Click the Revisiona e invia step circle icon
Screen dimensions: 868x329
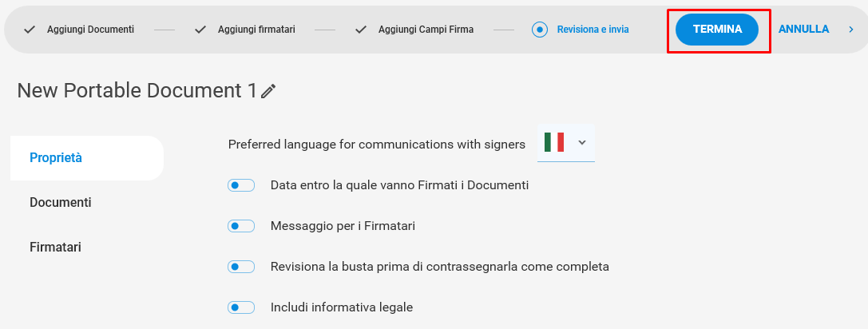click(x=540, y=30)
